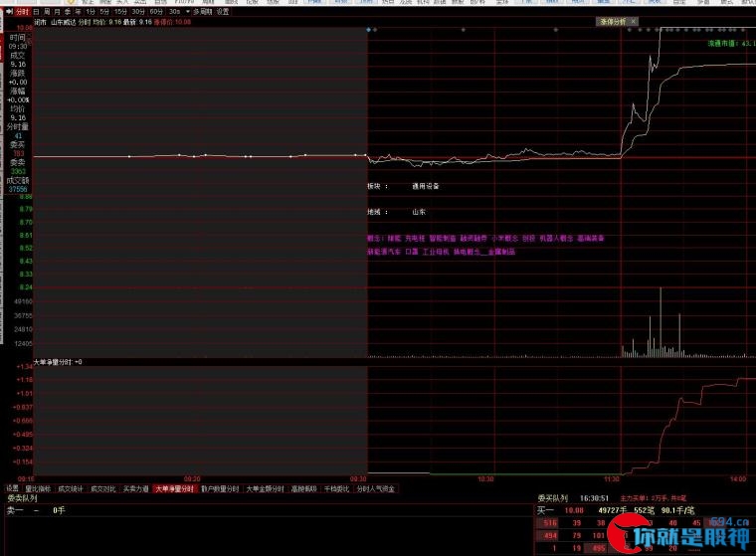This screenshot has height=556, width=756.
Task: Click the arrow icon left of 分时
Action: pyautogui.click(x=9, y=12)
